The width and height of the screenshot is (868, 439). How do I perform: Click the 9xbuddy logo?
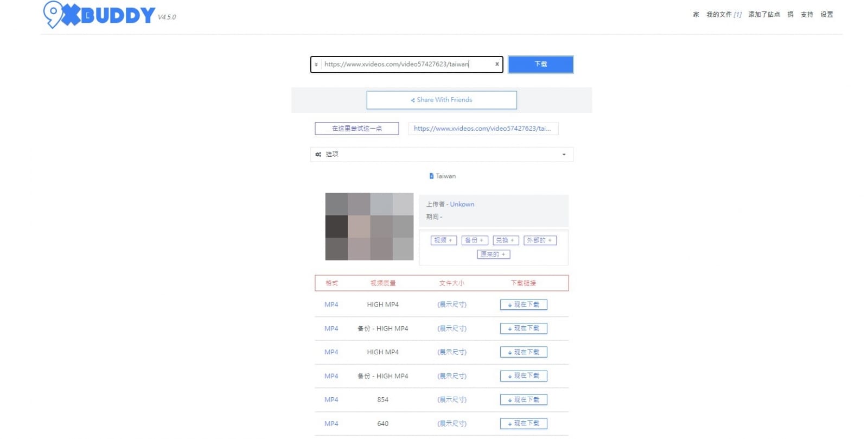(x=99, y=15)
